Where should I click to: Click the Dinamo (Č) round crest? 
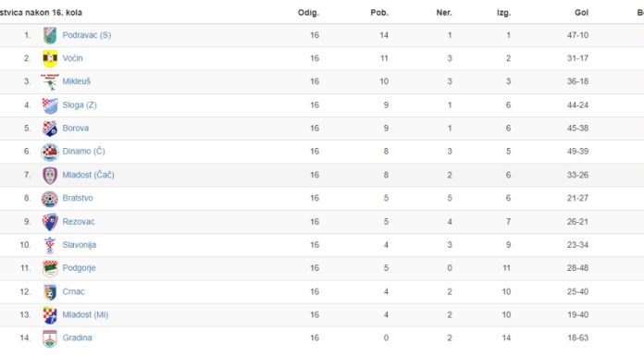click(x=50, y=152)
